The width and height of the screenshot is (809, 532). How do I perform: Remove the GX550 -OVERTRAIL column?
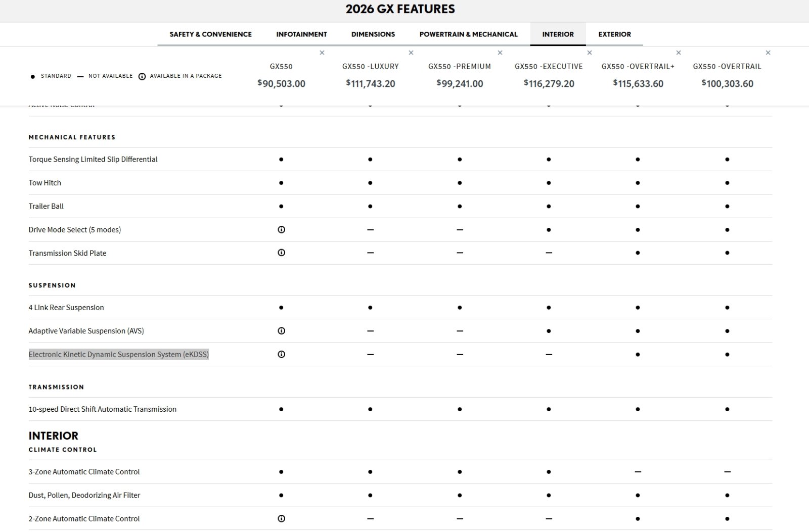[x=768, y=53]
